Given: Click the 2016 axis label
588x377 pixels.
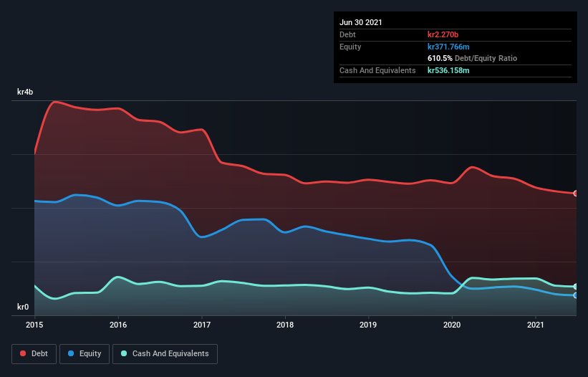Looking at the screenshot, I should (118, 325).
